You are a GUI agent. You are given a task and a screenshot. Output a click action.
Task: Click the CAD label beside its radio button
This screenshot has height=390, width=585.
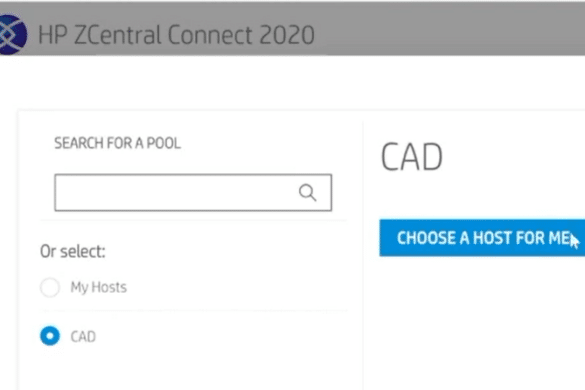point(83,337)
